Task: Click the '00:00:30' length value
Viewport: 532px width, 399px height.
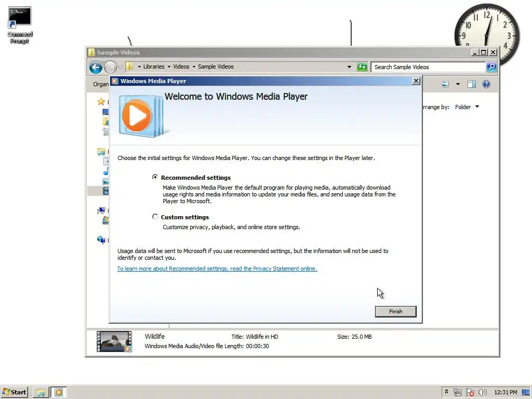Action: (x=257, y=346)
